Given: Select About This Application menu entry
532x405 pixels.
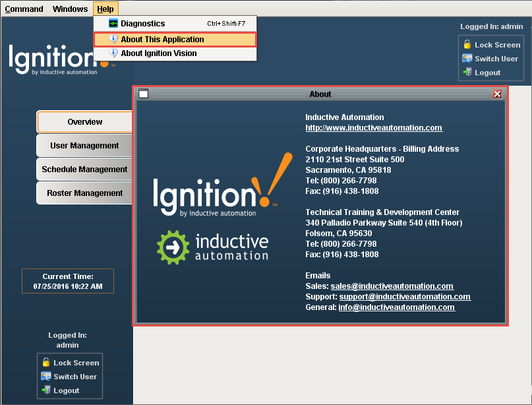Looking at the screenshot, I should [x=162, y=40].
